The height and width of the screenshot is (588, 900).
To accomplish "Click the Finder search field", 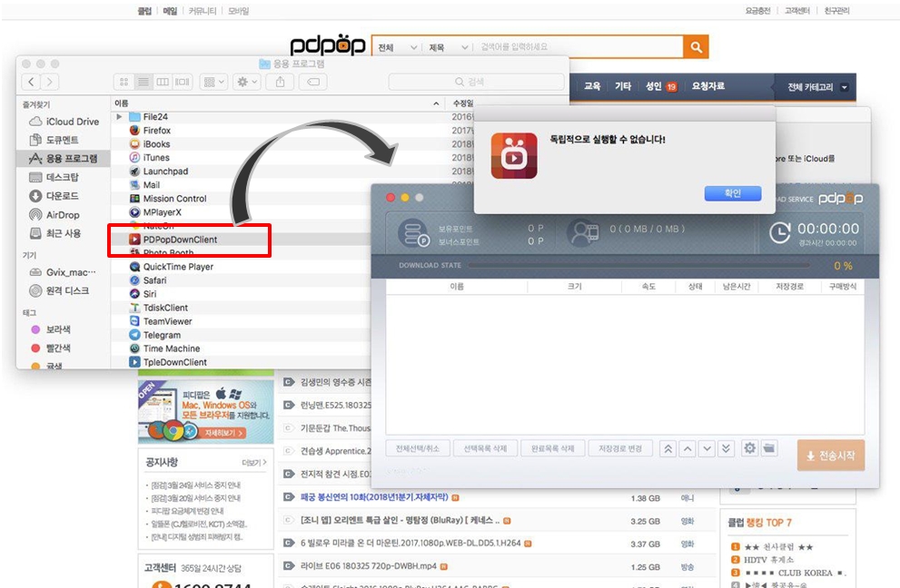I will point(476,82).
